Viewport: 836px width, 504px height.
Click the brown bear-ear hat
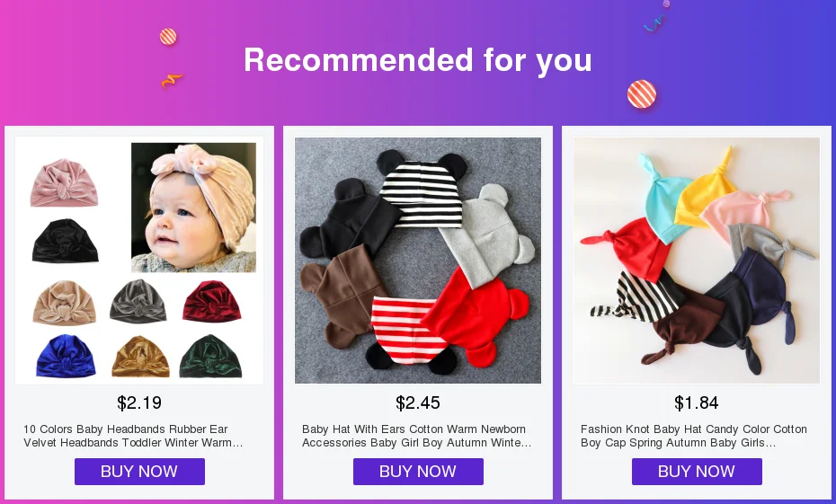336,296
